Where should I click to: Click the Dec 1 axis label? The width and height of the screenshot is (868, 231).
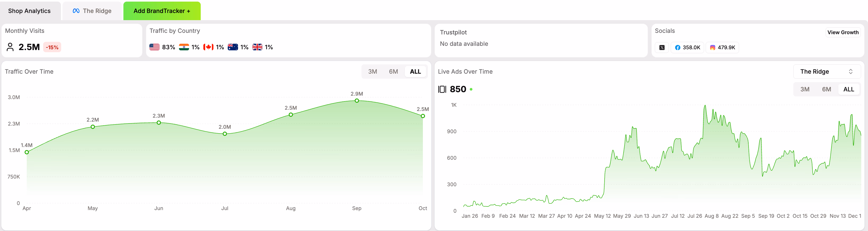(x=854, y=216)
